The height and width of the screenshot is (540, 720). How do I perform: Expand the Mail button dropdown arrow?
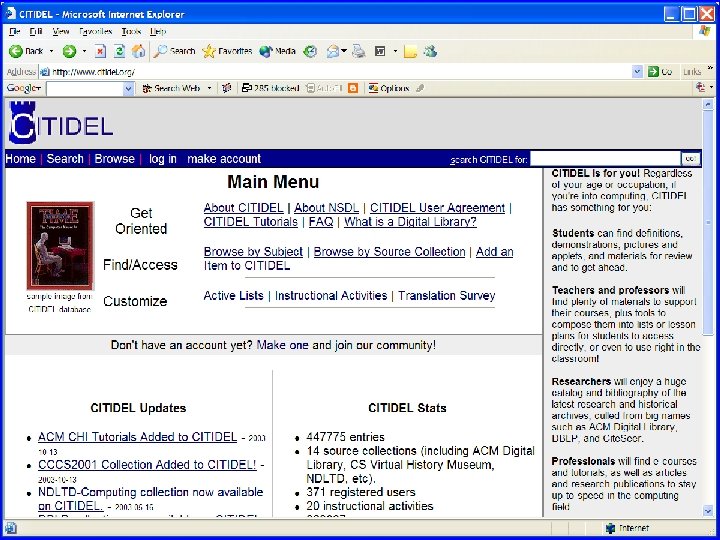click(344, 51)
